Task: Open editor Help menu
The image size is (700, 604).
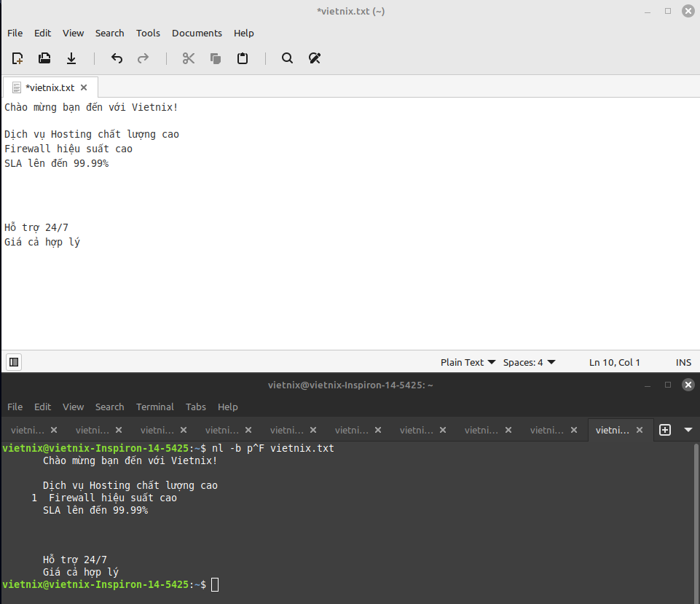Action: click(x=244, y=33)
